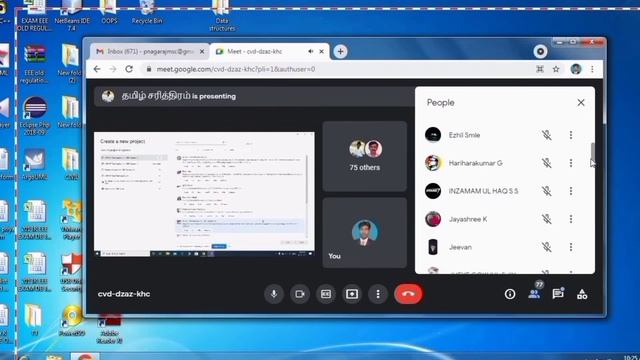The width and height of the screenshot is (640, 360).
Task: Close the People panel
Action: 581,102
